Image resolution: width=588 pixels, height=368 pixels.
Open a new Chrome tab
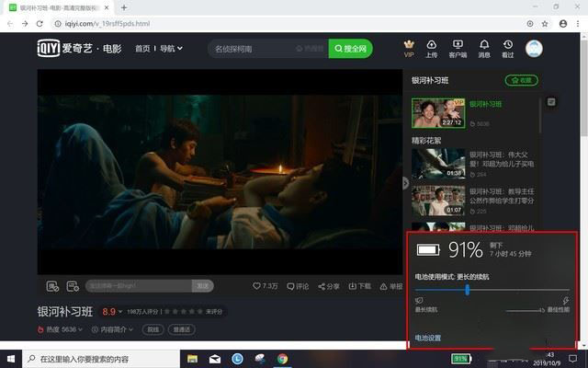124,7
